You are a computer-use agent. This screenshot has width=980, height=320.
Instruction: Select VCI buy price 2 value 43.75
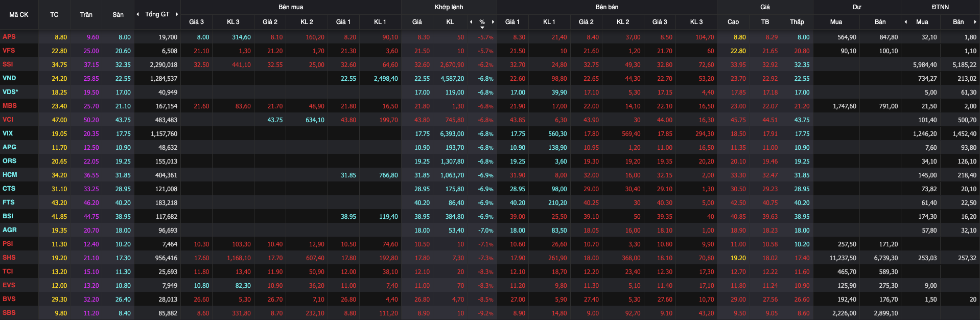pos(275,120)
